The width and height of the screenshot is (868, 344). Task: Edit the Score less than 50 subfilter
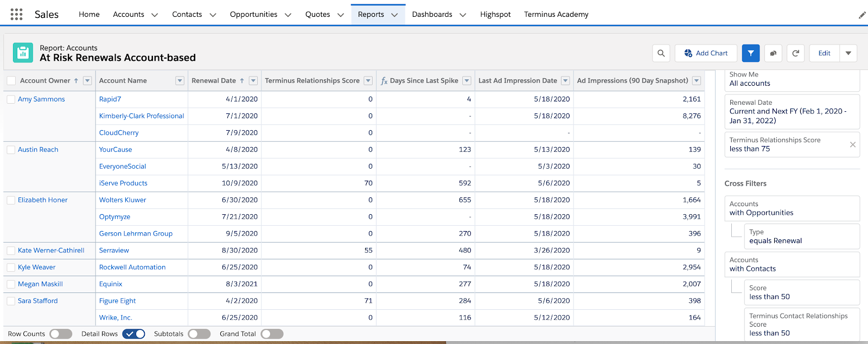(802, 292)
